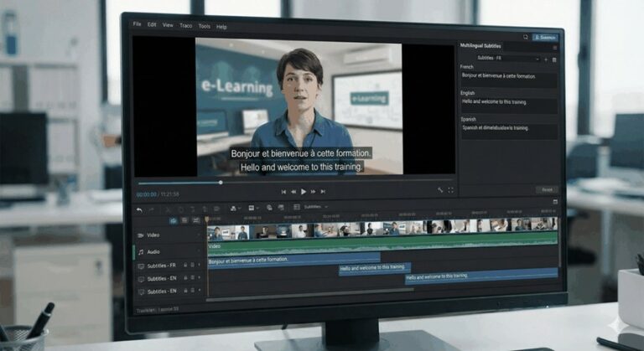Open the Subtitles dropdown in timeline toolbar
The image size is (644, 351).
click(316, 207)
